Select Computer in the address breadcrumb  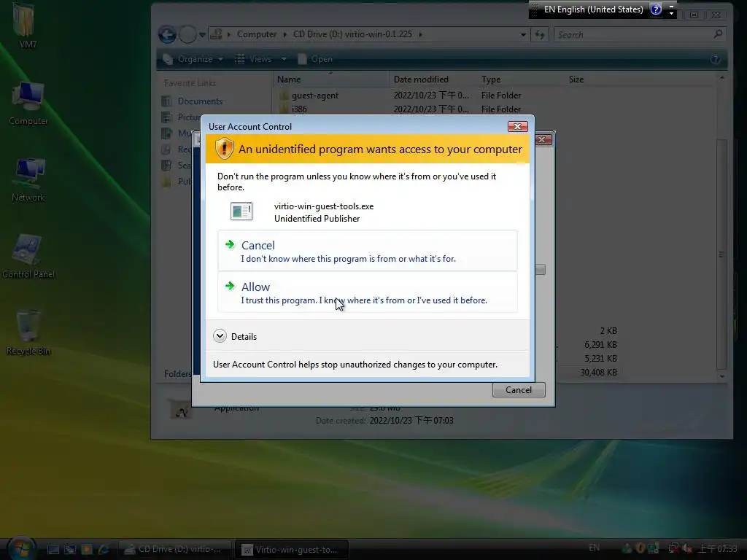[x=257, y=34]
